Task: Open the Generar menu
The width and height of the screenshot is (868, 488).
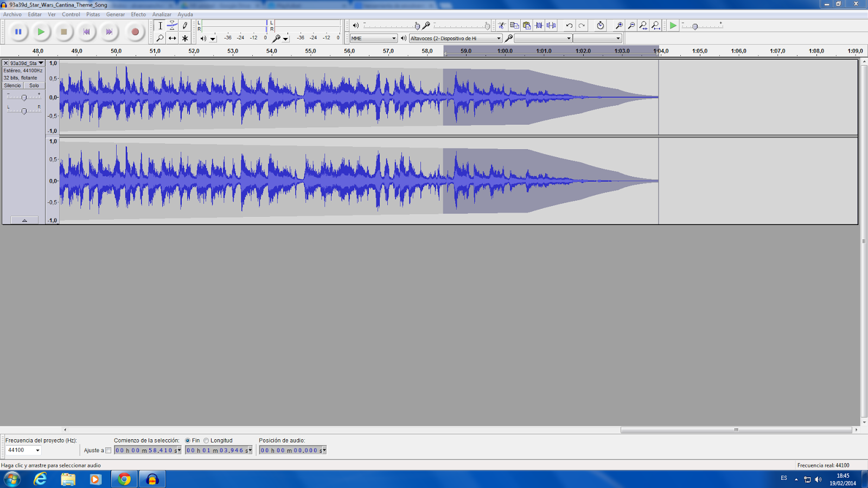Action: click(116, 15)
